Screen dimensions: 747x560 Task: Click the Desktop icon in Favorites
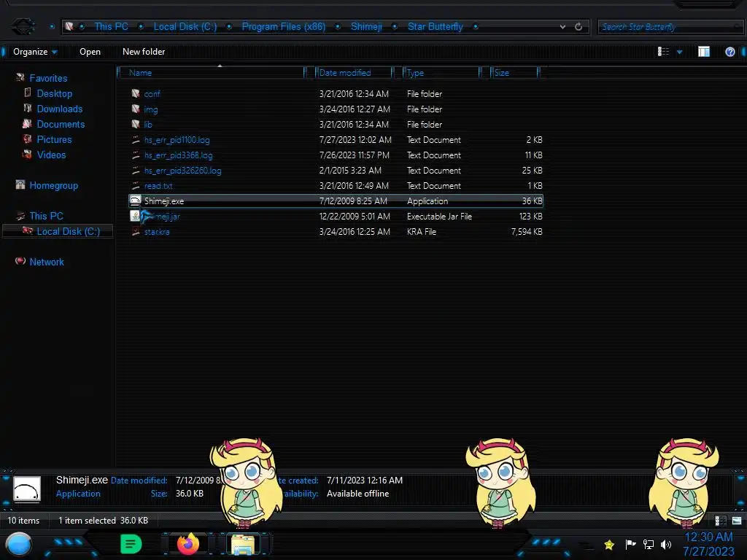click(28, 93)
